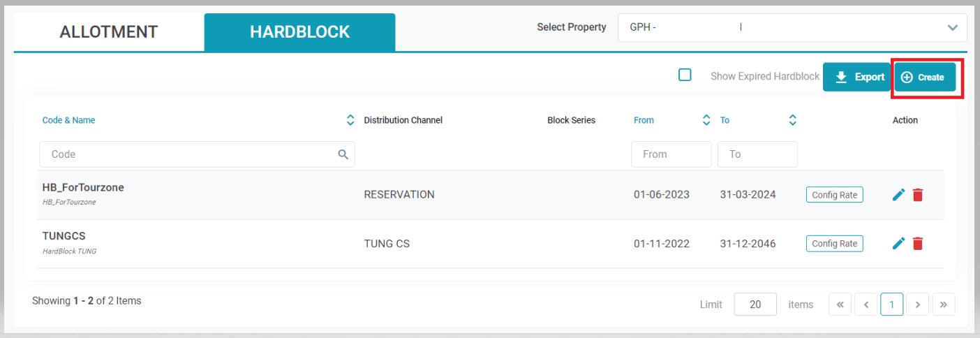Delete the TUNGCS hardblock via trash icon
The image size is (980, 338).
[918, 243]
